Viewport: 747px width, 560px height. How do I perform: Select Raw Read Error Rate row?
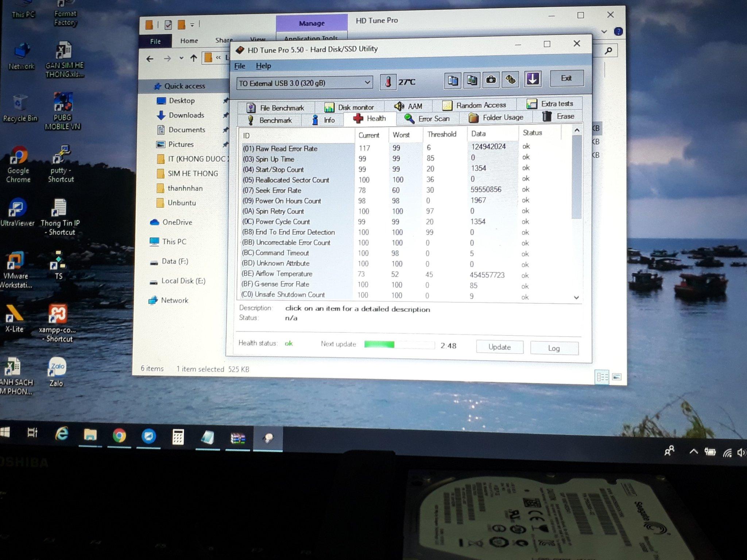405,147
